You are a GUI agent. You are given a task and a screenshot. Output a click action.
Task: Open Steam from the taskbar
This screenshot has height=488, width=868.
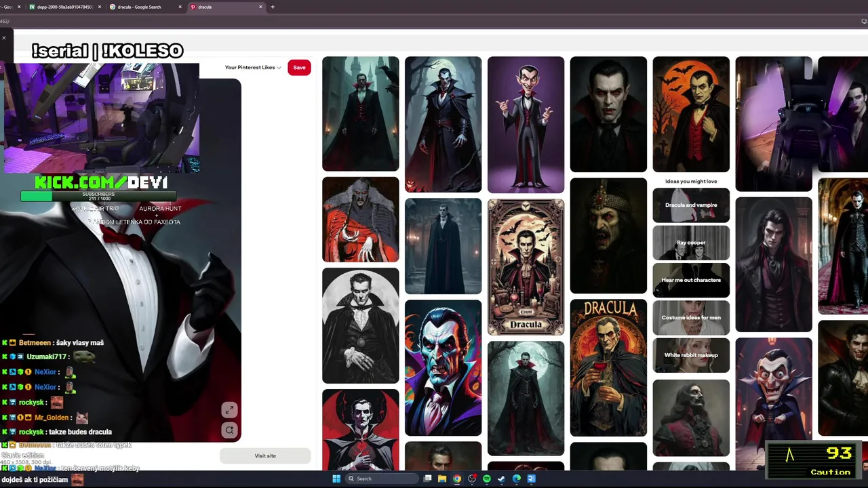[x=502, y=479]
